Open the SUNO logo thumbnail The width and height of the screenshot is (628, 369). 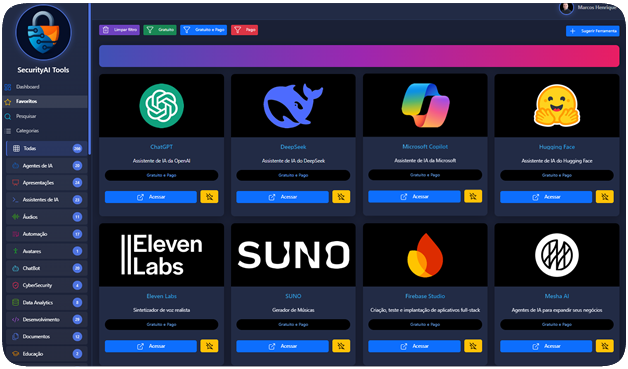[293, 255]
